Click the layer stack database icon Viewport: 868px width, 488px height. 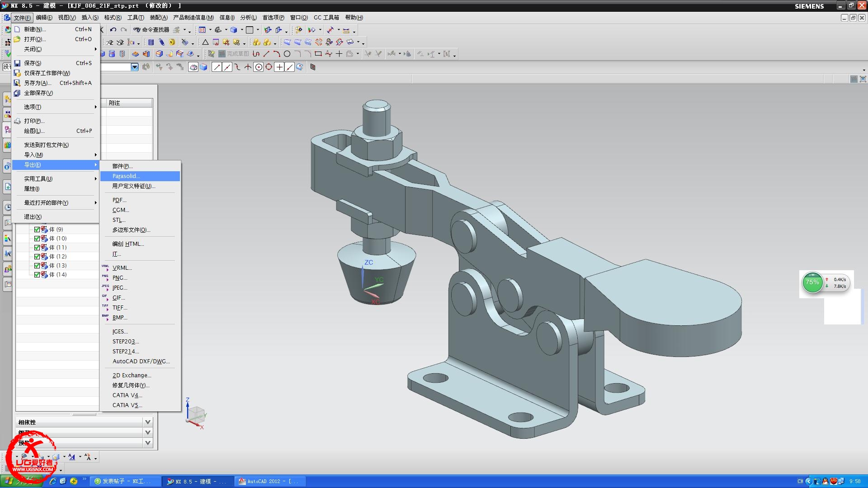(151, 42)
